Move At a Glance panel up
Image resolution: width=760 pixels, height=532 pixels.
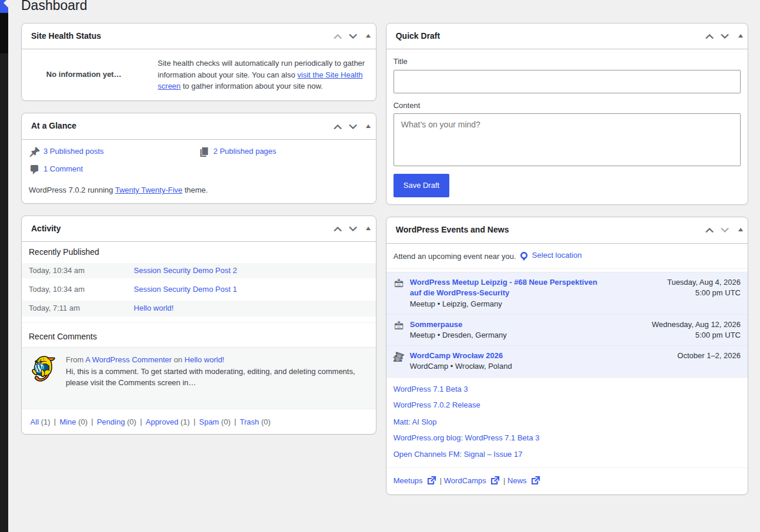[338, 126]
